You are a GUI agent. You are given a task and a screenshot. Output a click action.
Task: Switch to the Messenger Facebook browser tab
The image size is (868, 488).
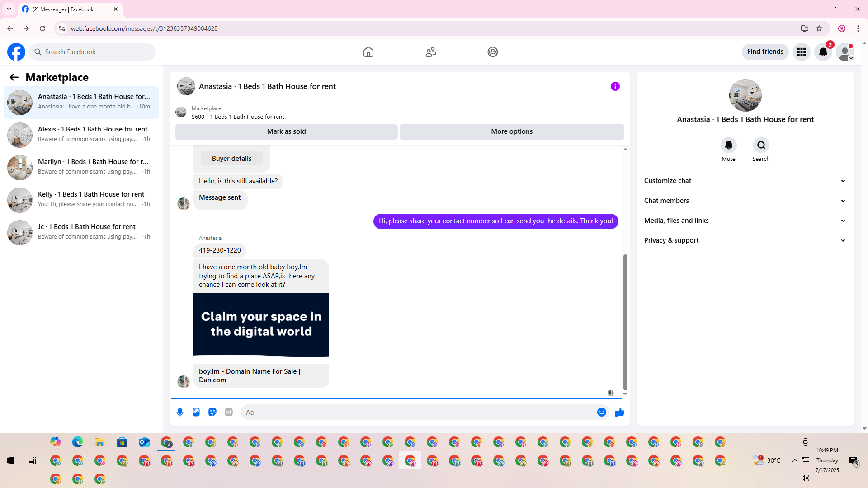click(70, 9)
